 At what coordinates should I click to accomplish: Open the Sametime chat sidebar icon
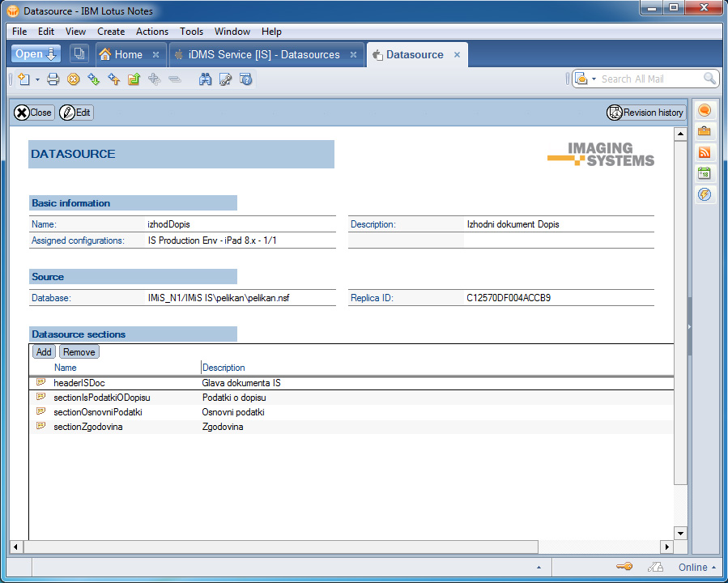(705, 110)
